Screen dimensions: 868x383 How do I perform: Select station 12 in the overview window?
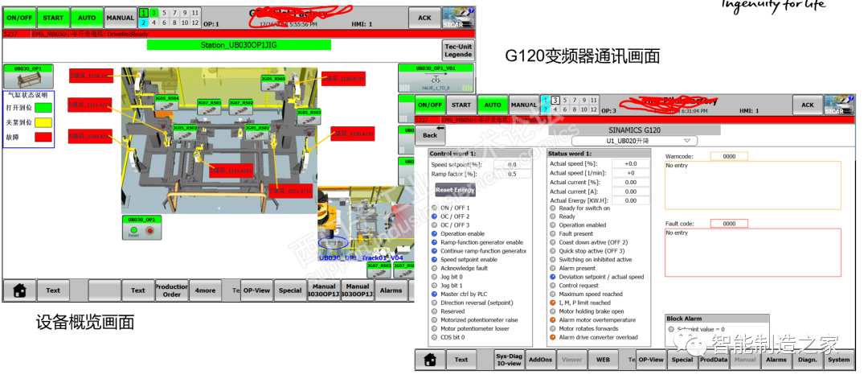[x=194, y=23]
